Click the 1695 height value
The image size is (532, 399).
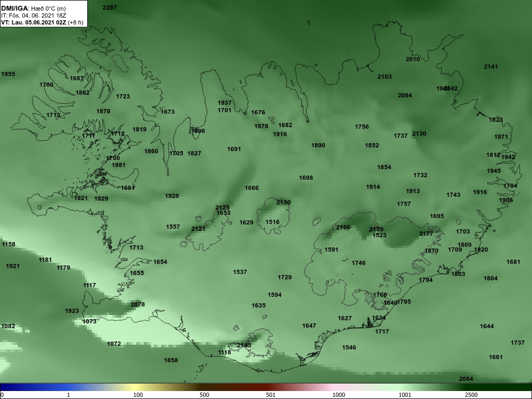[437, 216]
